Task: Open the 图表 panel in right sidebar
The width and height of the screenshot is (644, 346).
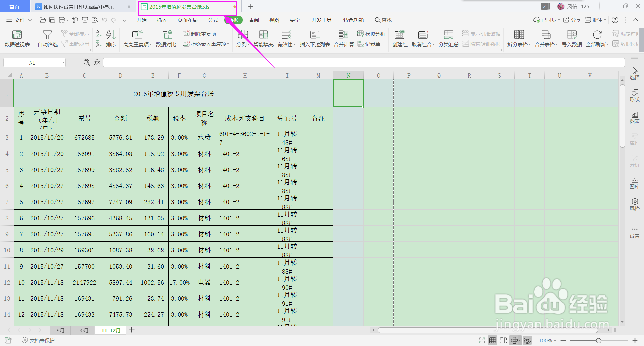Action: tap(635, 116)
